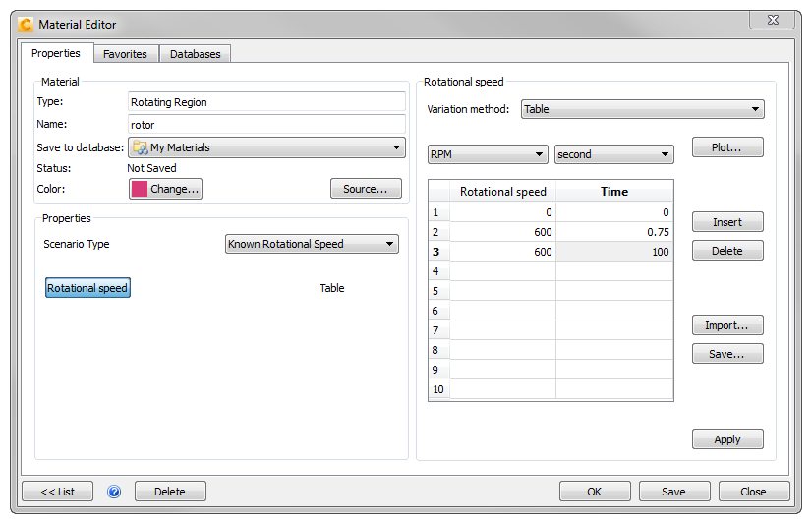Click the time cell 0.75 in row 2

point(614,232)
